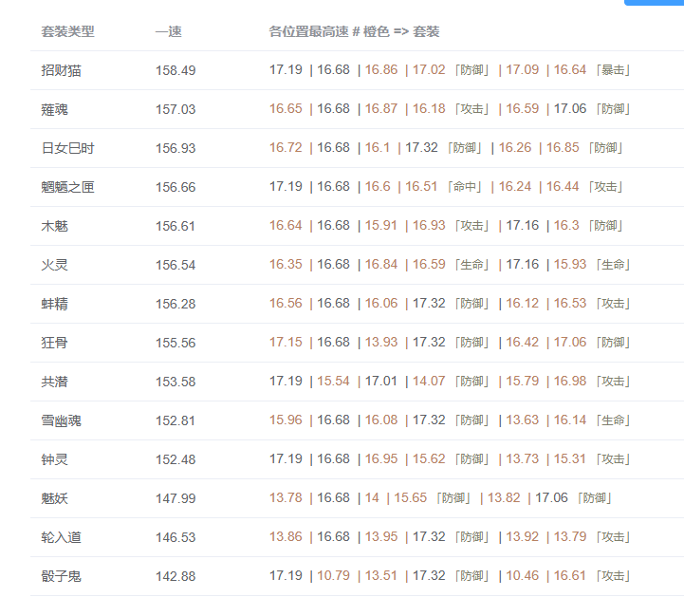This screenshot has height=616, width=684.
Task: Select the 火灵 row name
Action: tap(54, 265)
